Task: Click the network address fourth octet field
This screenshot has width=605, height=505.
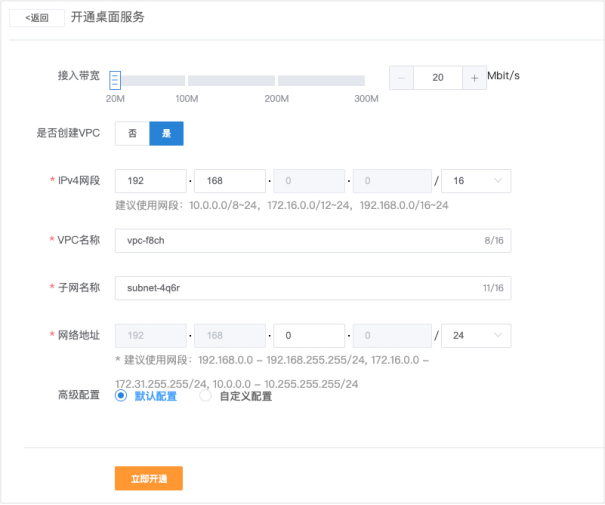Action: [390, 336]
